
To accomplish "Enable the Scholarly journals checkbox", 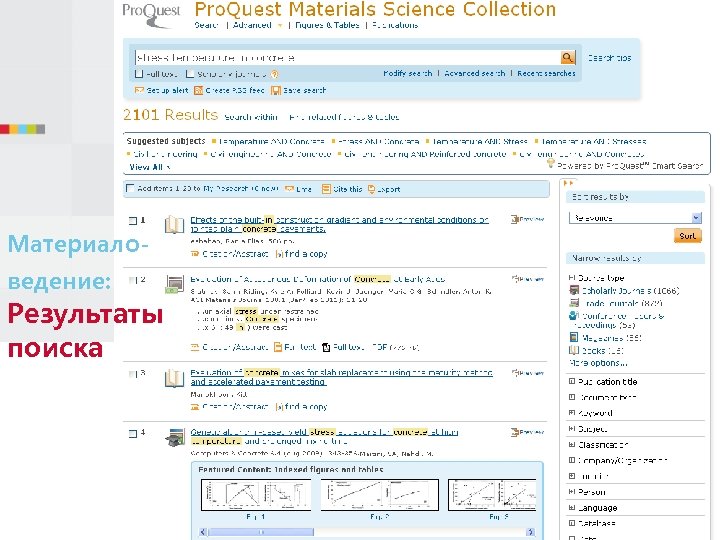I will 190,73.
